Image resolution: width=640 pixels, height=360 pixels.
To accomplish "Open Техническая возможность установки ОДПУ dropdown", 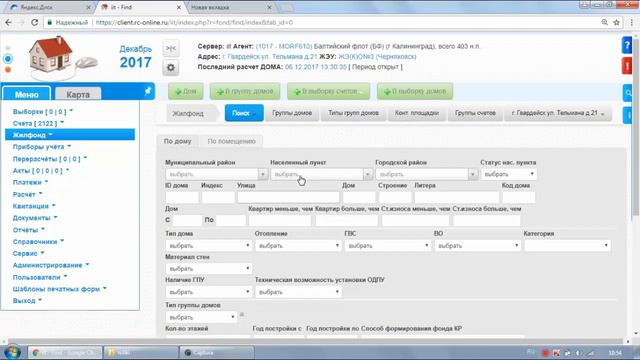I will coord(298,292).
